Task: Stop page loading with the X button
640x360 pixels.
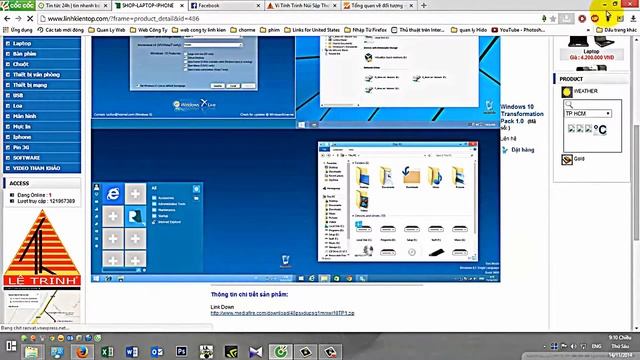Action: 30,19
